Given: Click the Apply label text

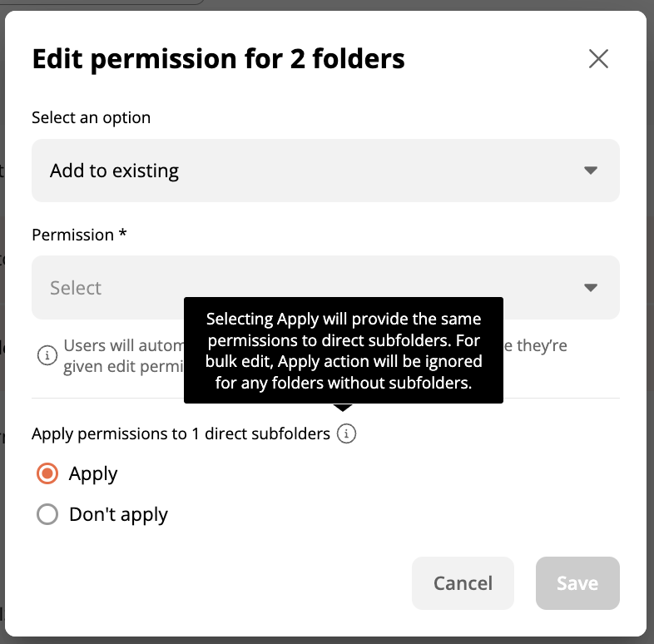Looking at the screenshot, I should (x=93, y=473).
